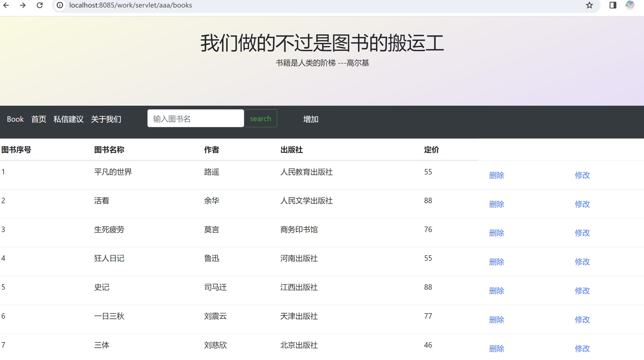Open the site info icon in the address bar
The image size is (644, 360).
click(x=60, y=5)
